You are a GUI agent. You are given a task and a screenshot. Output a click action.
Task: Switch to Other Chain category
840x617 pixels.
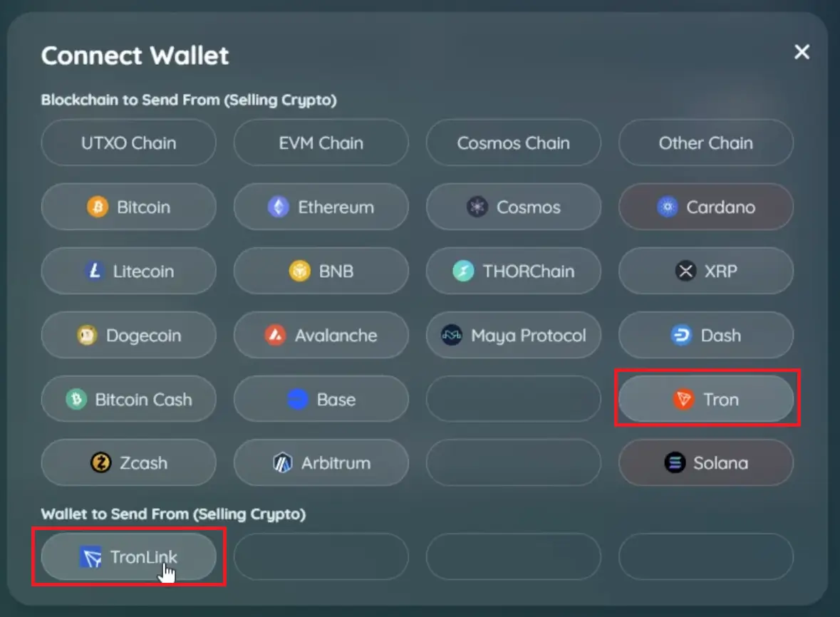pos(706,143)
